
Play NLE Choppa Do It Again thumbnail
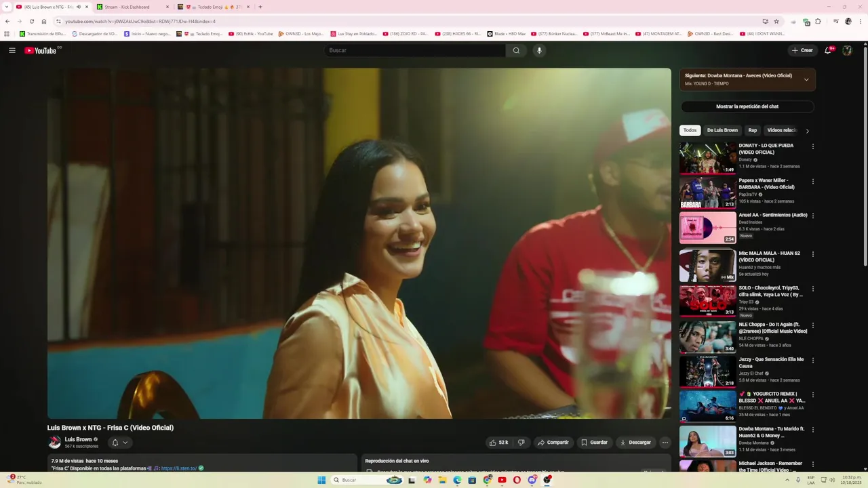707,337
